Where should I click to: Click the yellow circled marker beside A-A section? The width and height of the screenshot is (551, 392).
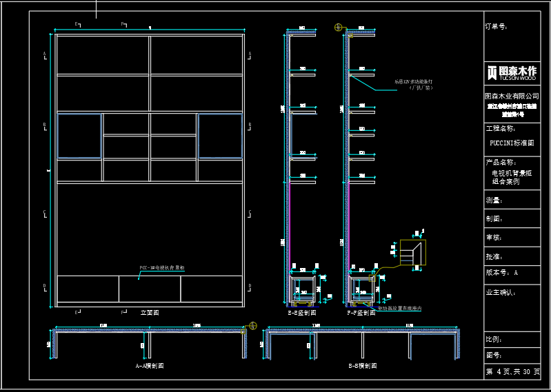click(253, 326)
